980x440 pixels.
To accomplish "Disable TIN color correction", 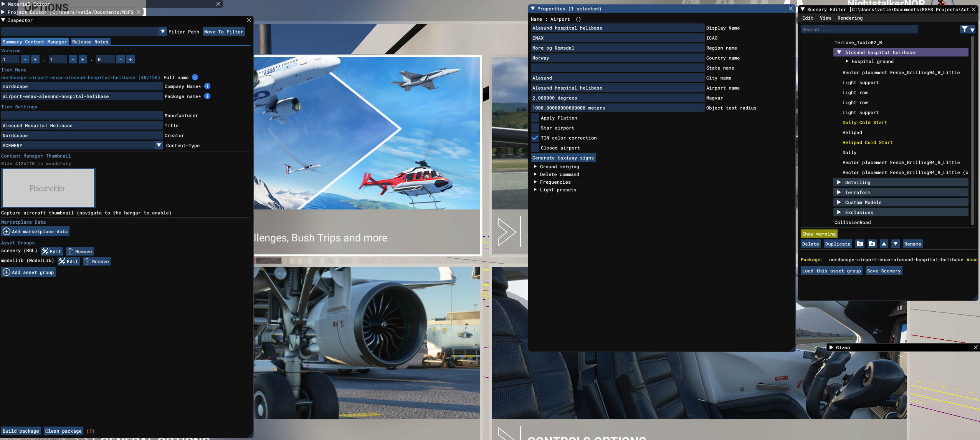I will (x=535, y=138).
